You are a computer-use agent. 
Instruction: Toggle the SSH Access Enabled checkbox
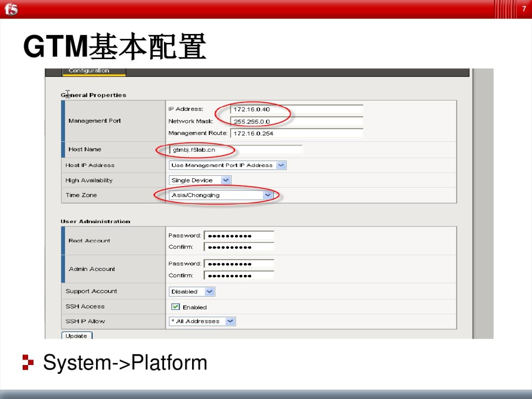[x=175, y=307]
